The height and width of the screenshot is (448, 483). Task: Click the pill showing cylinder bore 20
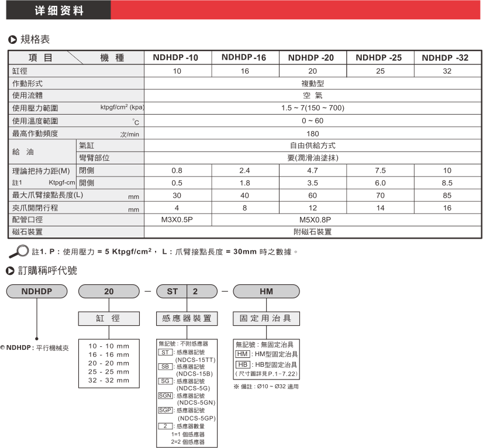(109, 291)
